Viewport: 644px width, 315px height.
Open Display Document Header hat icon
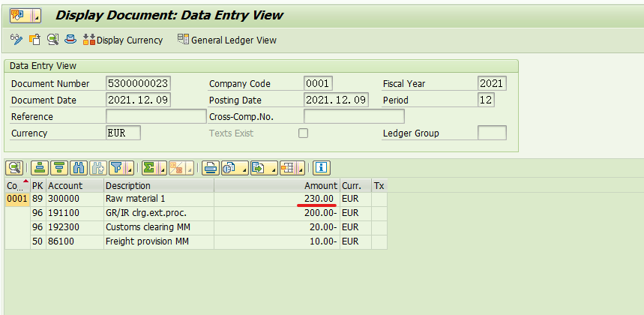70,40
